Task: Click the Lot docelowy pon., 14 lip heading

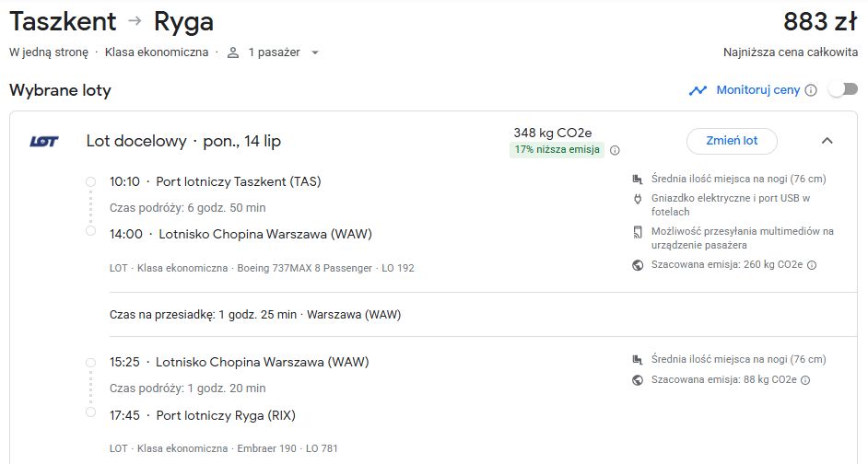Action: [183, 141]
